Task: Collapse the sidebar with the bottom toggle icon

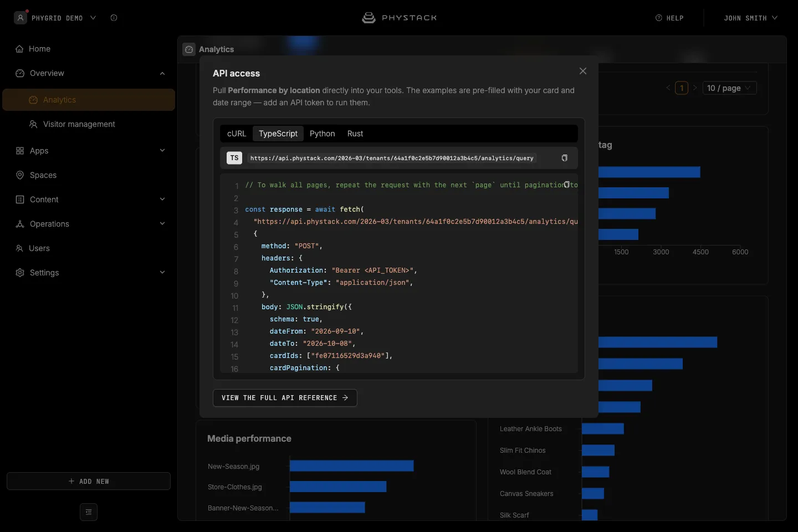Action: 89,512
